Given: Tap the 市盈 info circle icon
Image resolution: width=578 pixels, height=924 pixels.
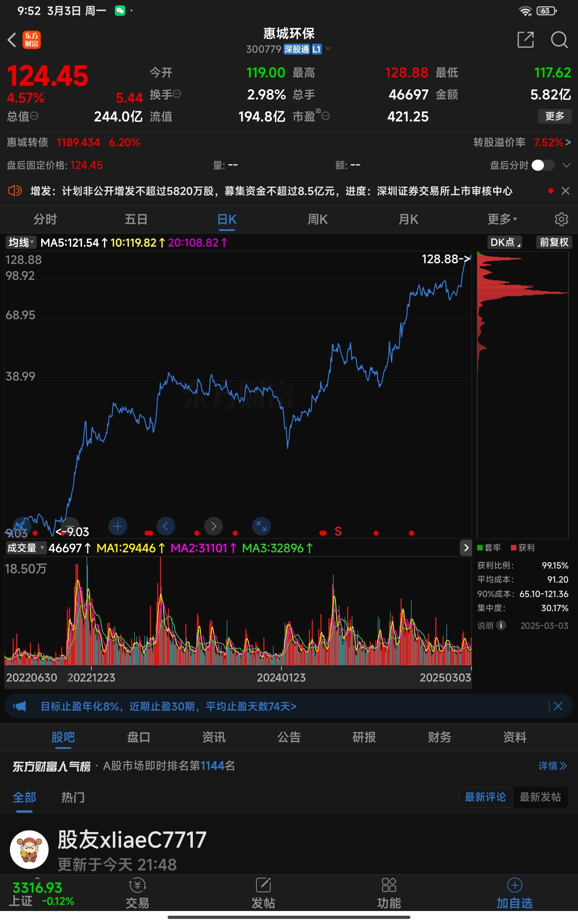Looking at the screenshot, I should pyautogui.click(x=326, y=116).
